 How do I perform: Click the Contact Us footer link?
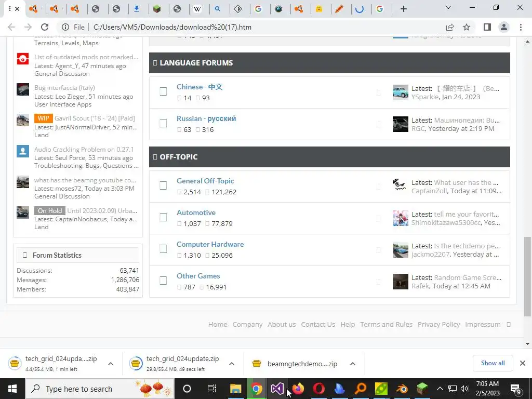tap(318, 324)
